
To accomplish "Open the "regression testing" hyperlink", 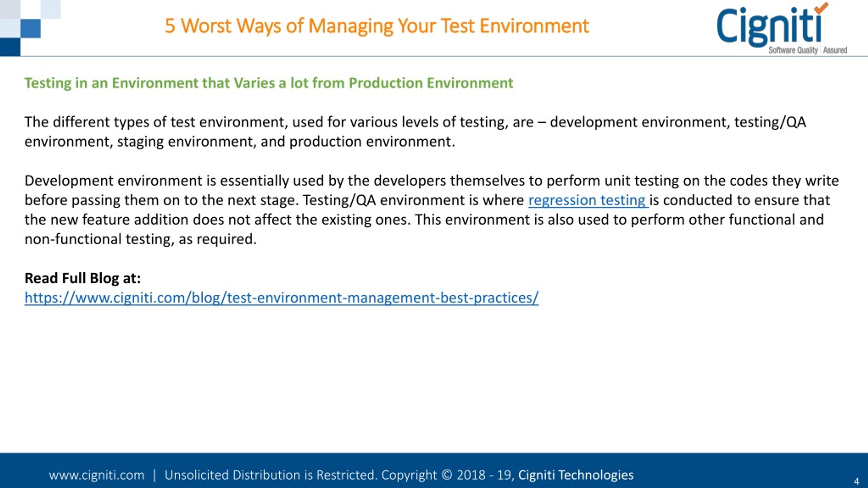I will 588,200.
